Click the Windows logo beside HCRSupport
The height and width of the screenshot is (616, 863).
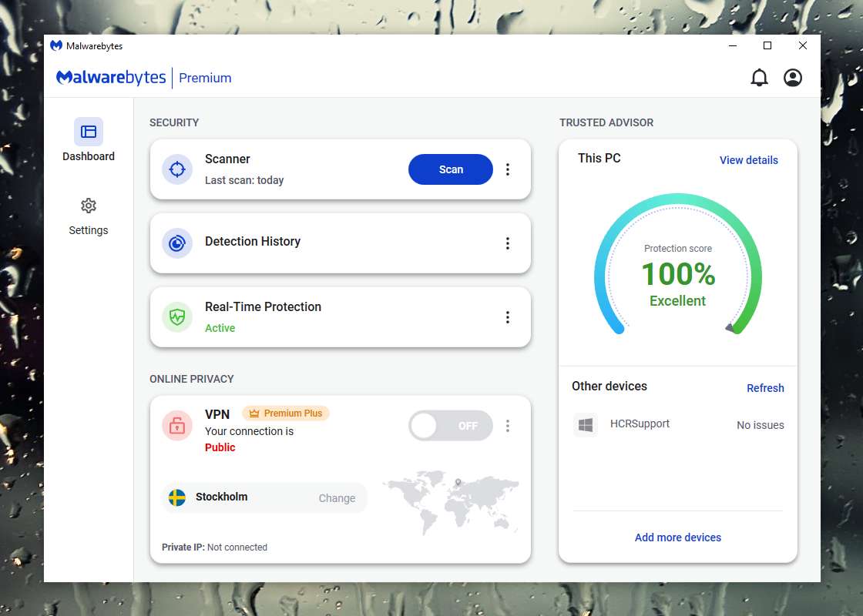[586, 424]
